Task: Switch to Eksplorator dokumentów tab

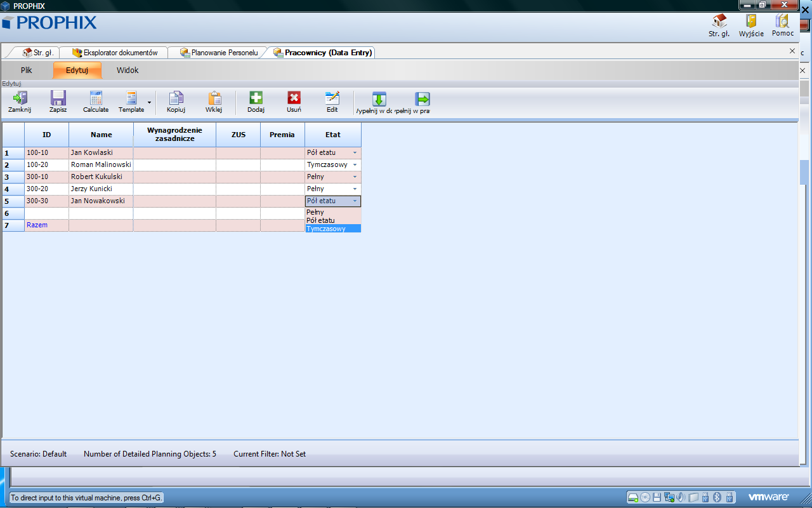Action: click(x=115, y=53)
